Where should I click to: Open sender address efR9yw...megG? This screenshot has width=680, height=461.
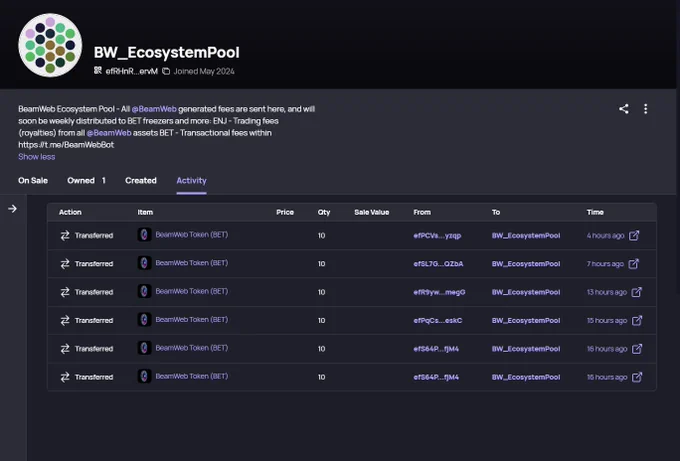click(x=439, y=292)
